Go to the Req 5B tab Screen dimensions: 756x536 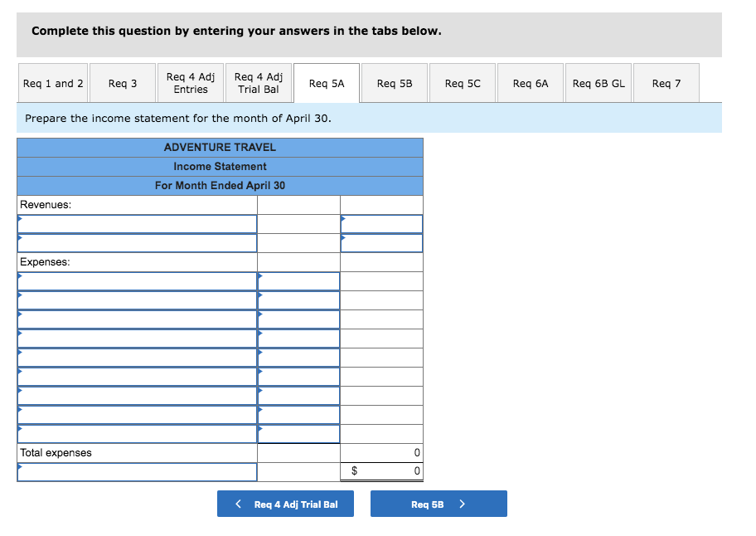[395, 83]
